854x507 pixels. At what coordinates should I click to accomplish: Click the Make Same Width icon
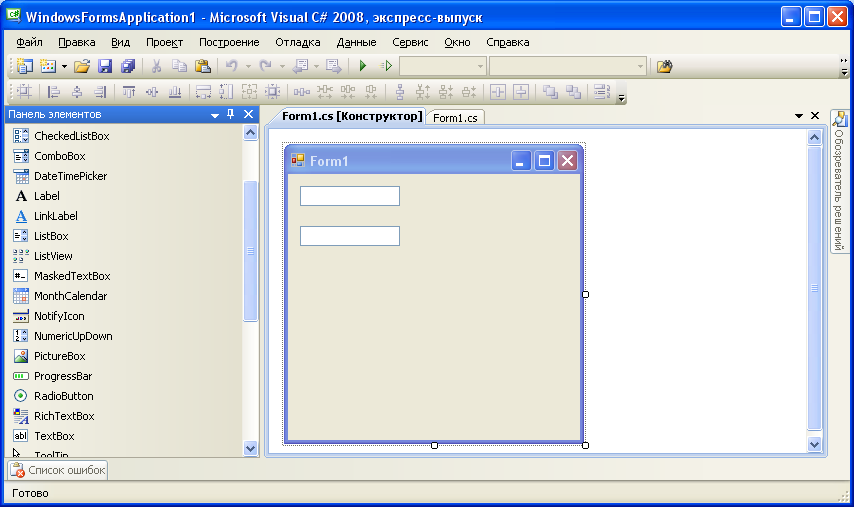(203, 91)
